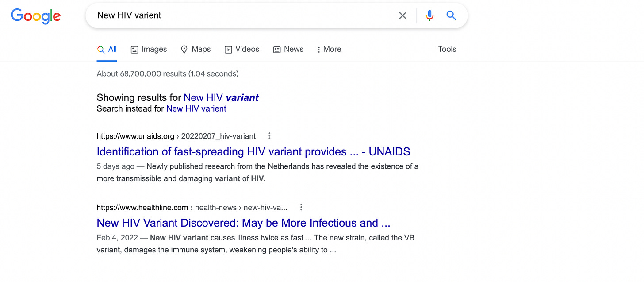Start voice search with microphone icon

coord(429,15)
